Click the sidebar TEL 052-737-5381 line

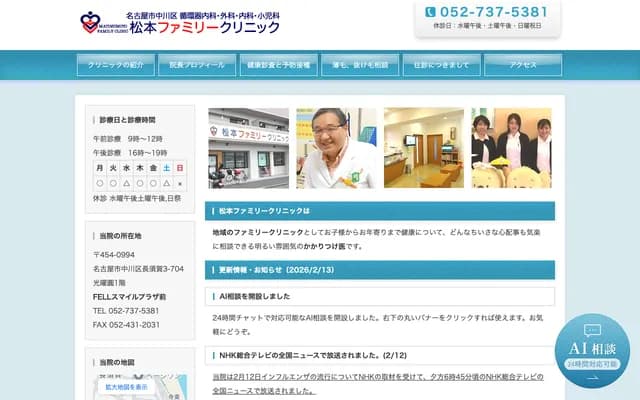126,311
